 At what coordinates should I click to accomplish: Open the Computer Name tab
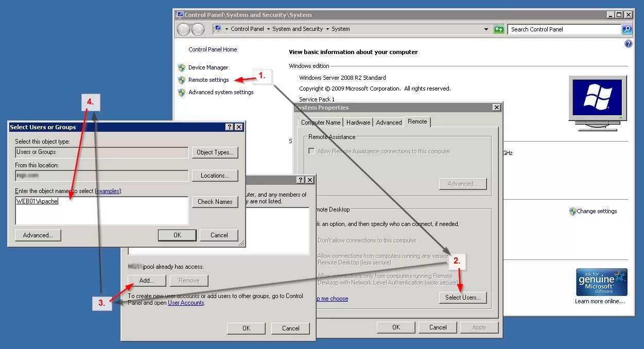[320, 122]
